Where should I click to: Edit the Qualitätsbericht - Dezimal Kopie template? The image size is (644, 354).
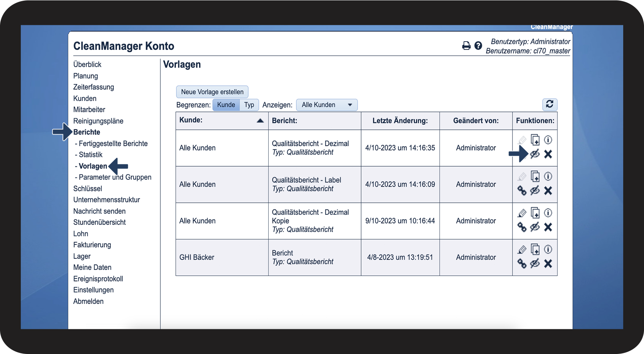(x=522, y=213)
